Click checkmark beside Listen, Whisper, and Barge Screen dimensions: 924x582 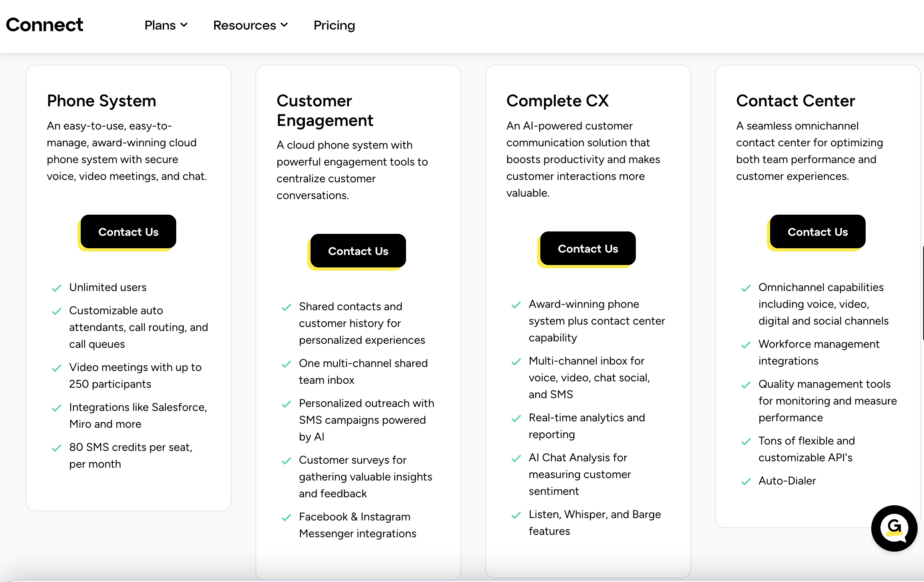point(516,515)
